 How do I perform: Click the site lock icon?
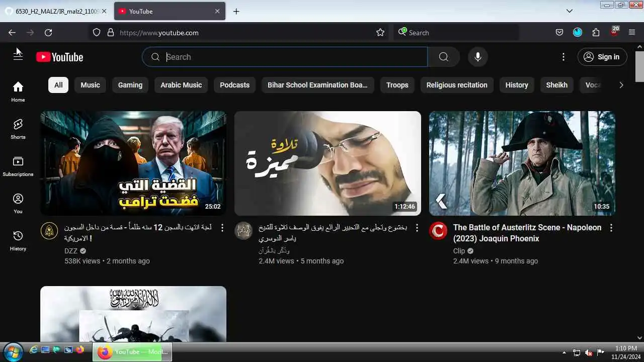111,33
